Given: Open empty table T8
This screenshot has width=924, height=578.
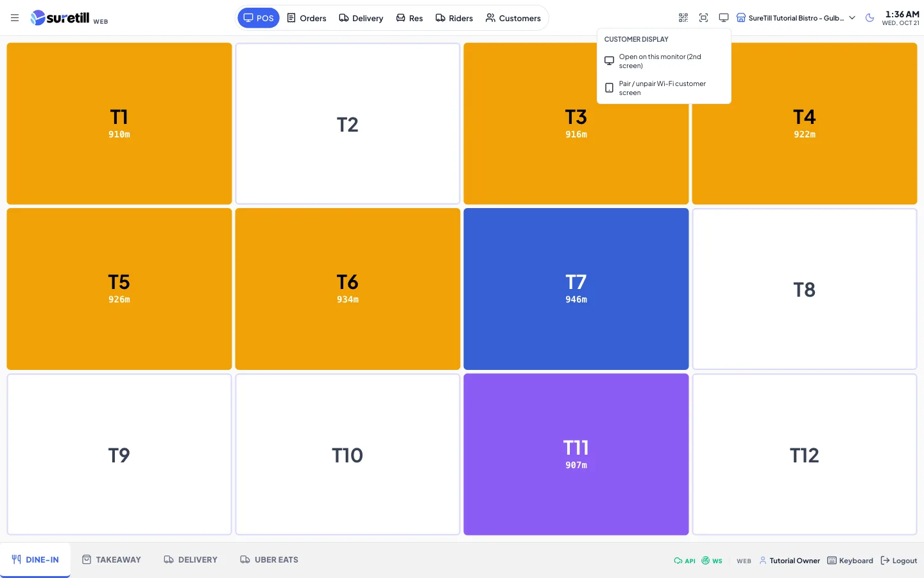Looking at the screenshot, I should [x=805, y=289].
